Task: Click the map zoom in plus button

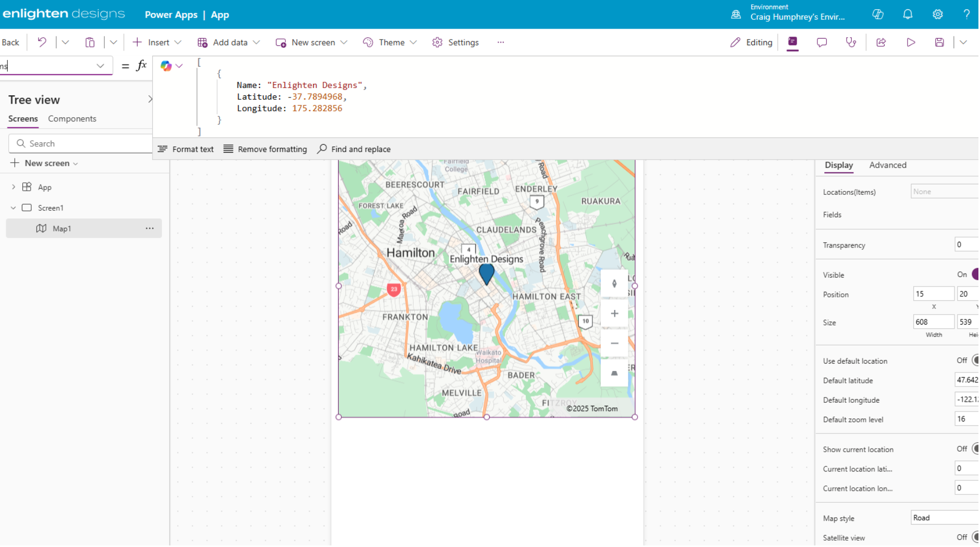Action: [614, 314]
